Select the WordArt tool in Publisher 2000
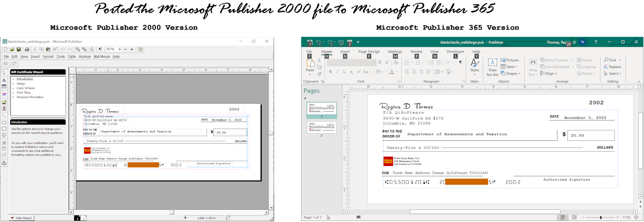The height and width of the screenshot is (222, 644). tap(4, 94)
